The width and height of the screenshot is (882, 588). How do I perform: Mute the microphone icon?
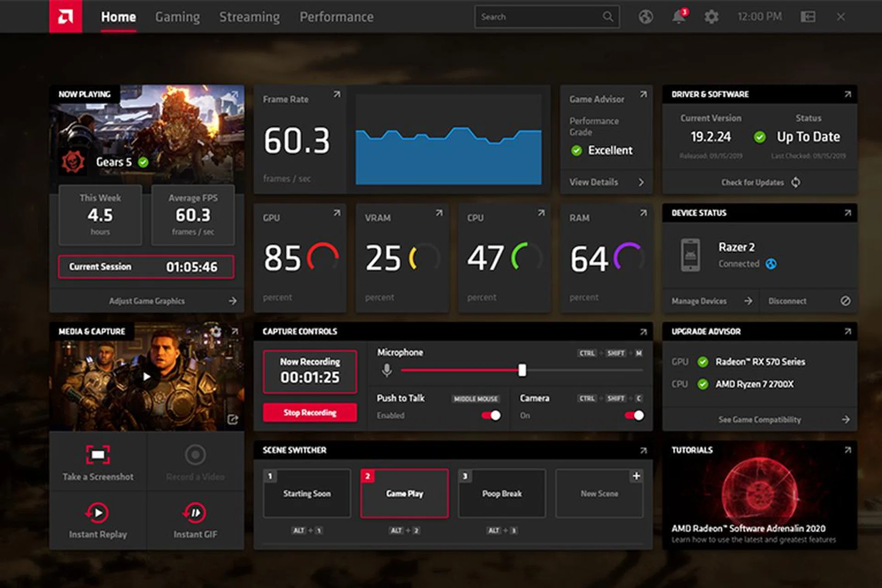coord(387,370)
